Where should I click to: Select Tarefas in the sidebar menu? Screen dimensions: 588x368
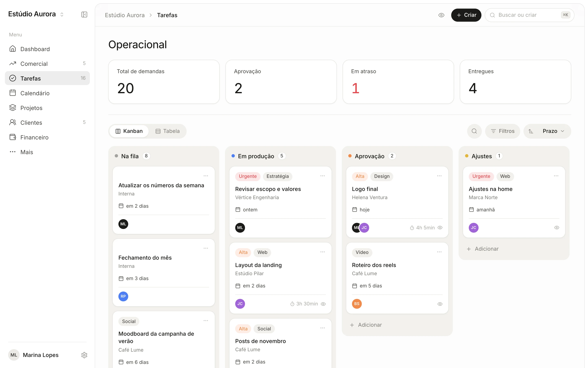pos(47,78)
